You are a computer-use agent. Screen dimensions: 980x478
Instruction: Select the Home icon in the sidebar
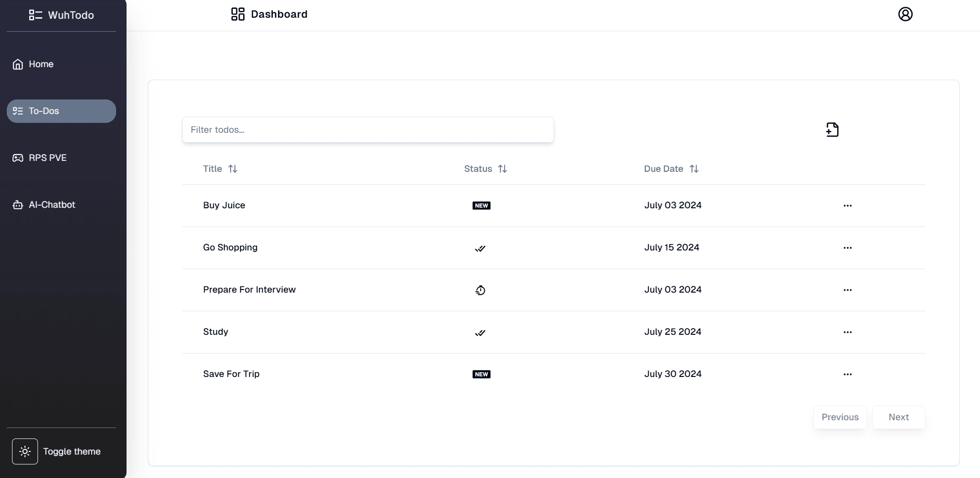(x=18, y=64)
